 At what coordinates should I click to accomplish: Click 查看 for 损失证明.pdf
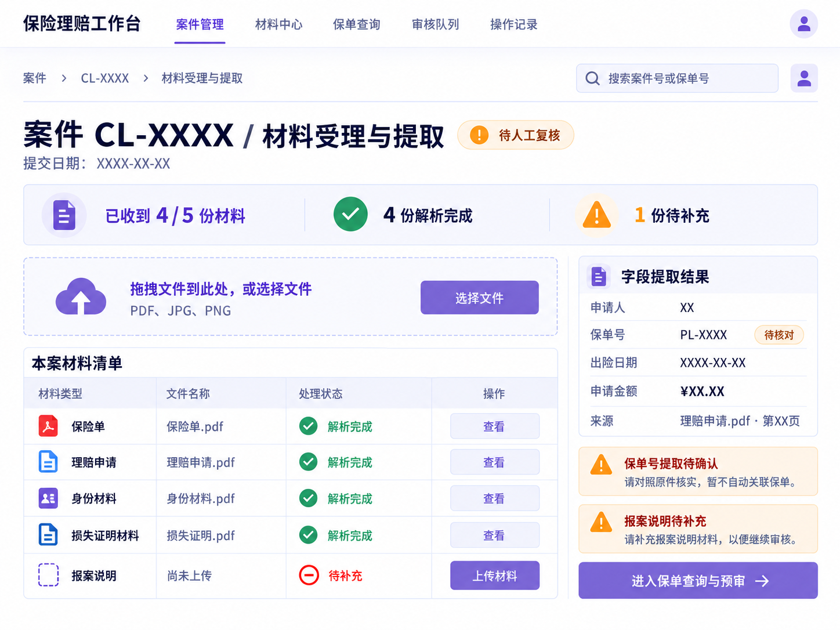(494, 535)
